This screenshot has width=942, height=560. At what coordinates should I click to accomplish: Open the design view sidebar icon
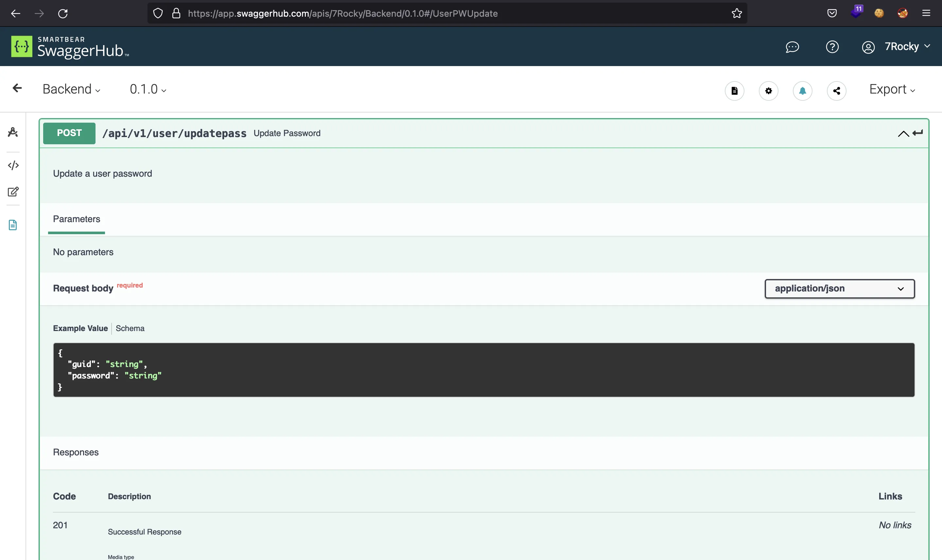[13, 132]
